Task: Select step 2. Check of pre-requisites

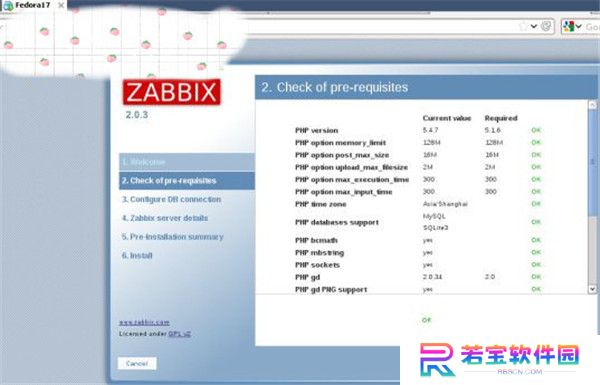Action: coord(187,181)
